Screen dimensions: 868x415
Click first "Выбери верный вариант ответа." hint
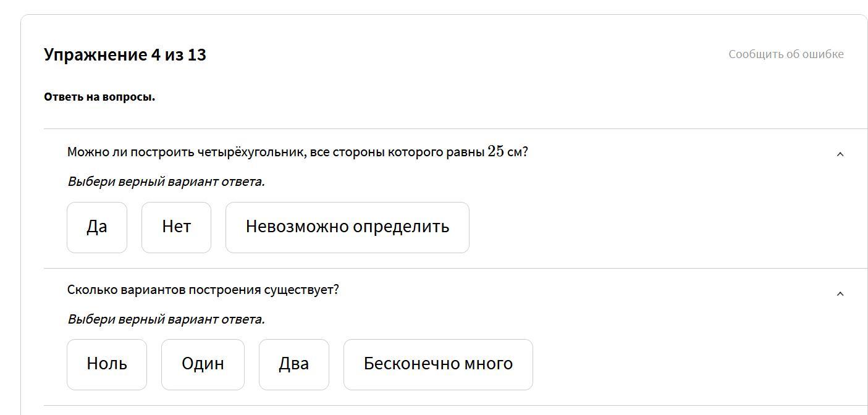click(166, 182)
